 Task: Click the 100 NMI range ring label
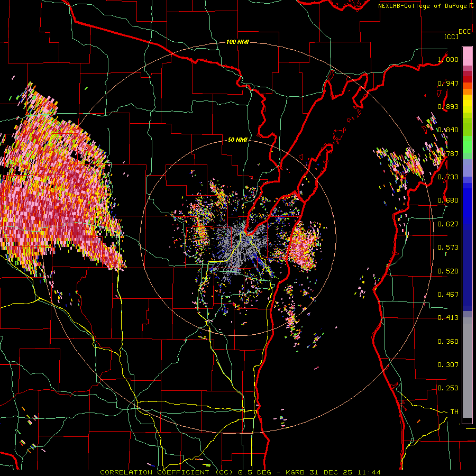237,42
